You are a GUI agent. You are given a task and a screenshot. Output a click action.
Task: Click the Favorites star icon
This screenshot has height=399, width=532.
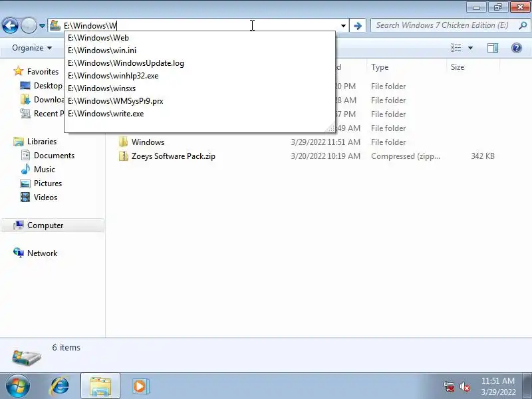click(19, 71)
